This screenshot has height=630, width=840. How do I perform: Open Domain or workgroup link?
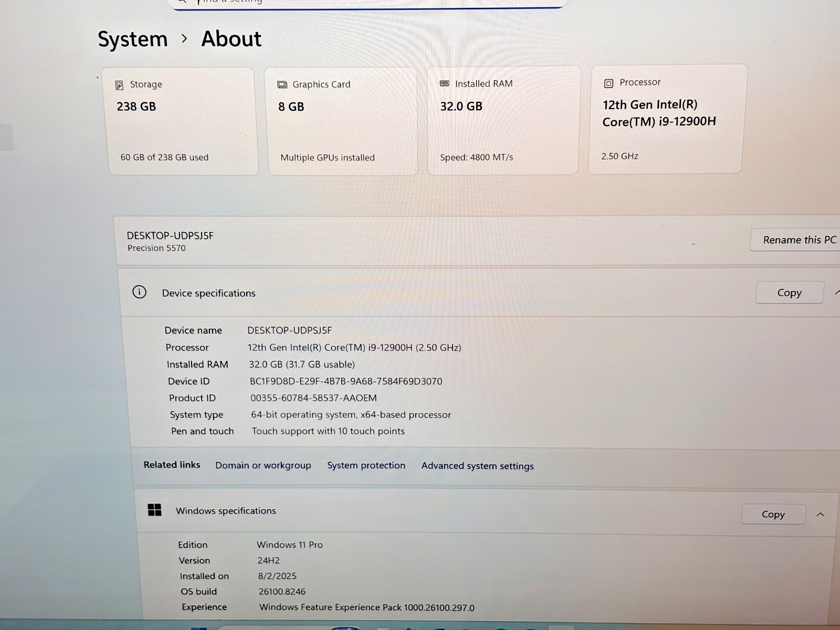tap(263, 465)
